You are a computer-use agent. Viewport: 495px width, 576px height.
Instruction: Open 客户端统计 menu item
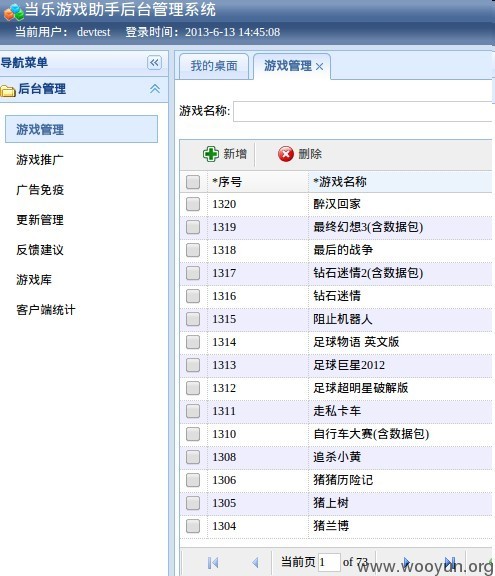coord(46,310)
